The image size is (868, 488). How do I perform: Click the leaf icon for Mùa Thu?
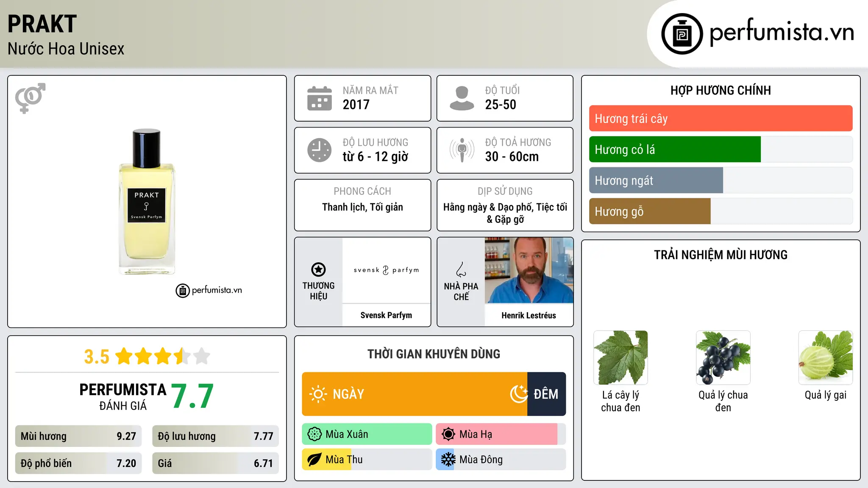(x=314, y=460)
